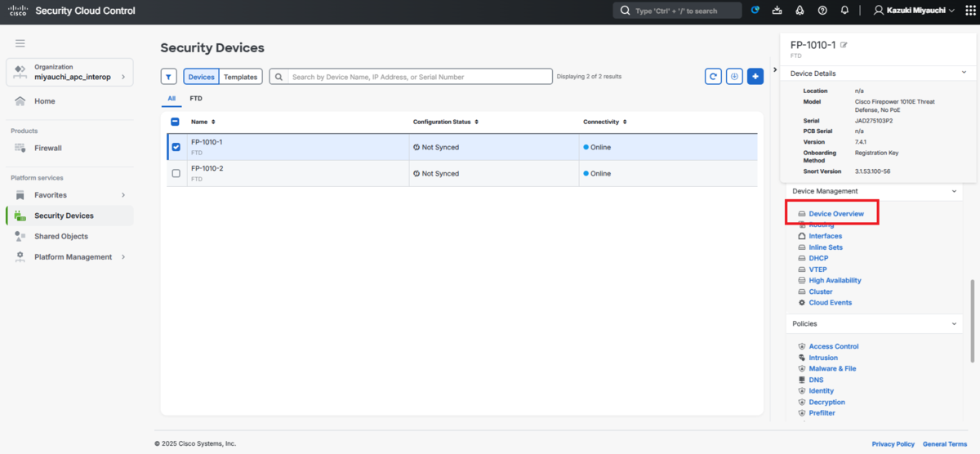This screenshot has height=454, width=980.
Task: Click the Shared Objects icon
Action: coord(20,236)
